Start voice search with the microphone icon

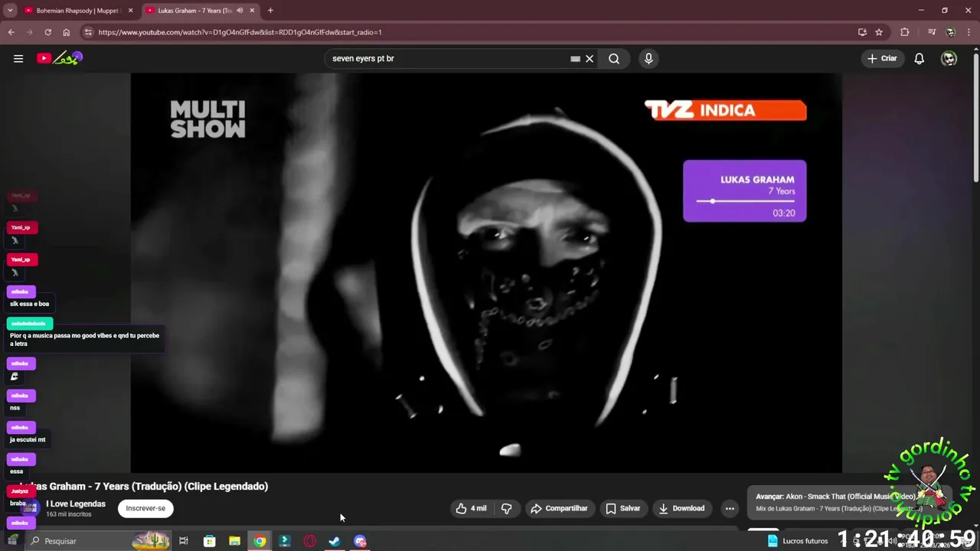648,58
